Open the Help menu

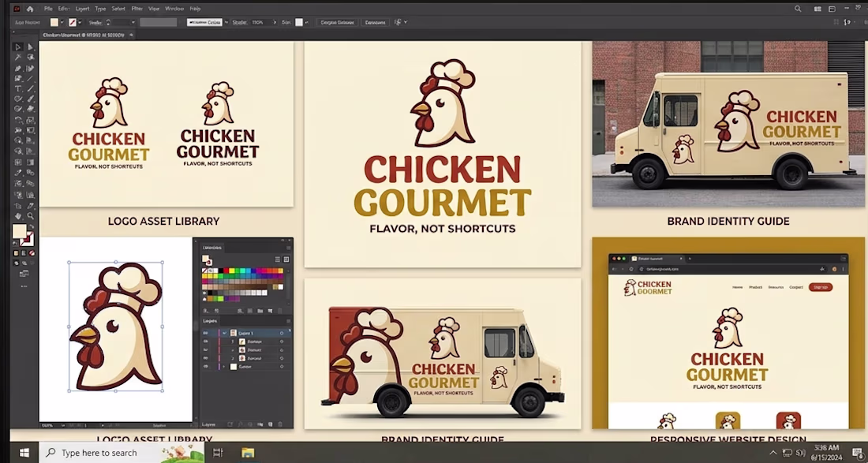195,9
